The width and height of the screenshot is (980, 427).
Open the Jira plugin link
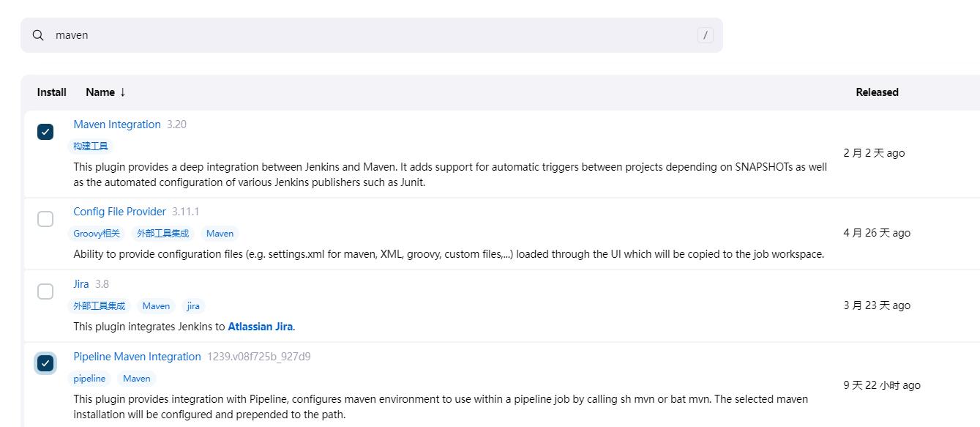81,284
